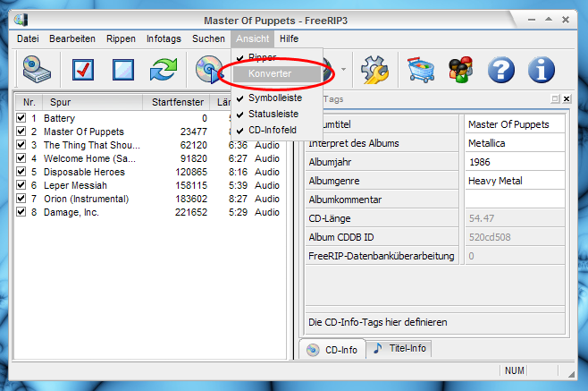
Task: Open the Hilfe menu
Action: (290, 38)
